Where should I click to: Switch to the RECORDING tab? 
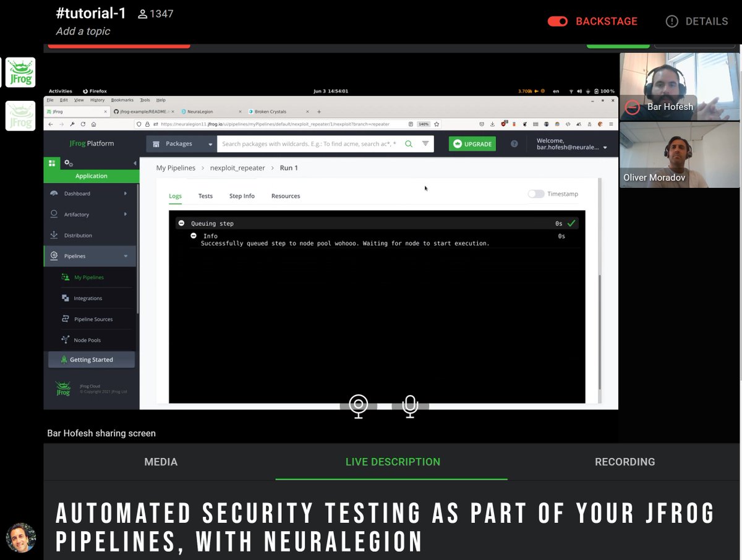(625, 462)
